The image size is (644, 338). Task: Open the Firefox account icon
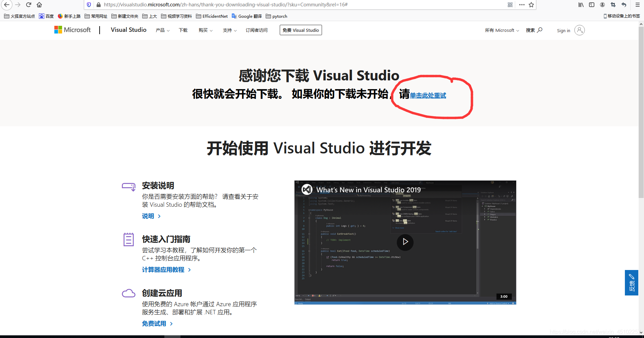[602, 5]
